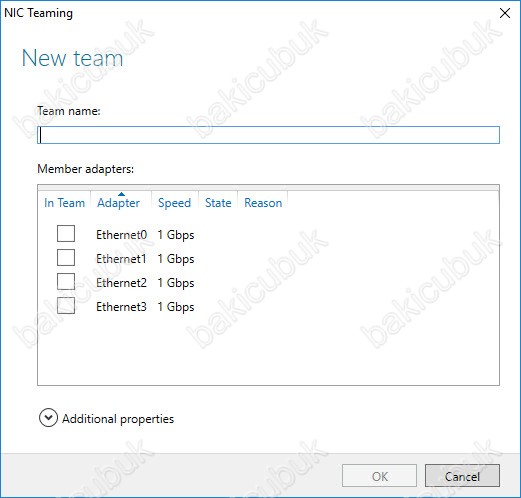This screenshot has width=521, height=498.
Task: Check the Ethernet1 In Team checkbox
Action: [66, 257]
